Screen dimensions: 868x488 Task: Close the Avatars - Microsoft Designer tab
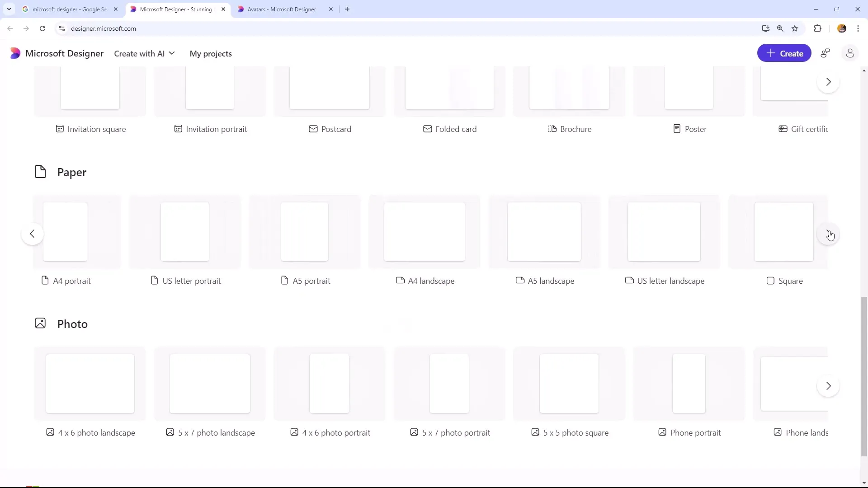click(331, 9)
